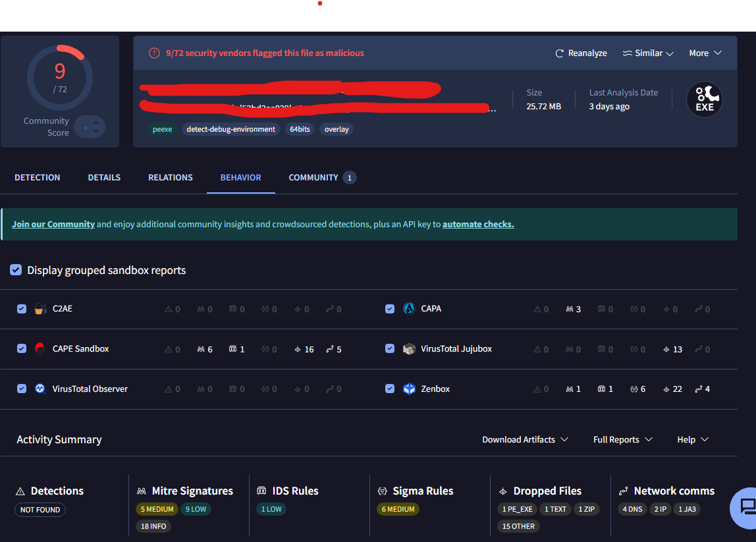Click the 15 OTHER dropped files badge
Image resolution: width=756 pixels, height=542 pixels.
click(x=518, y=526)
